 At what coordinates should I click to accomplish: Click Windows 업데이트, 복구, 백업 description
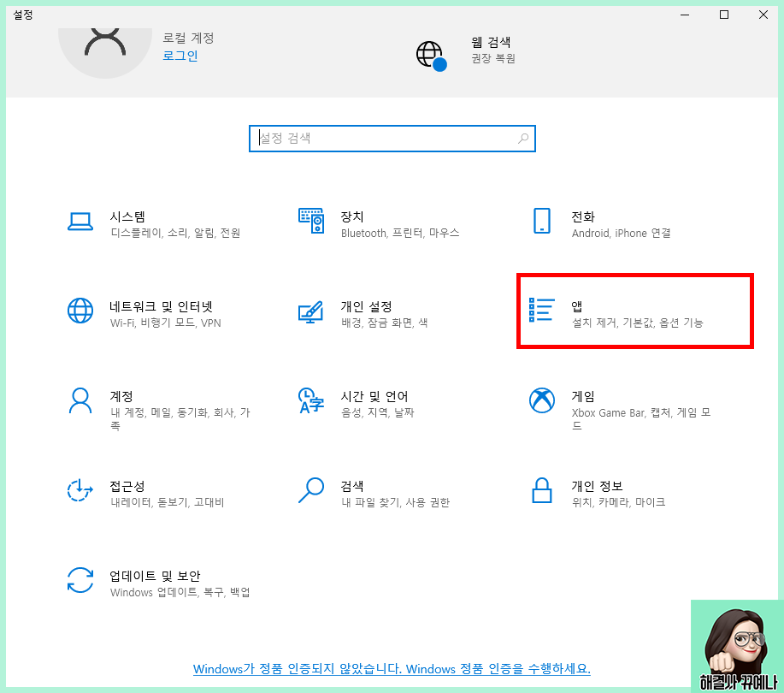pyautogui.click(x=180, y=592)
